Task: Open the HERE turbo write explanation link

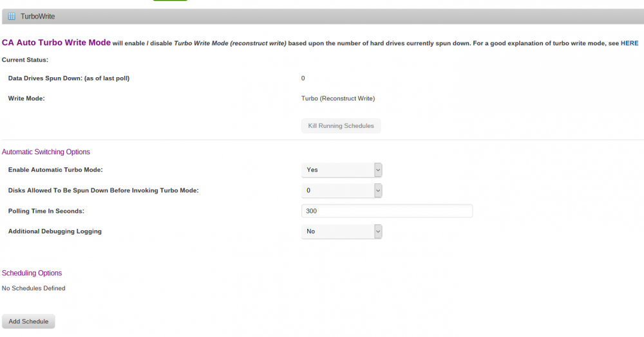Action: click(x=629, y=43)
